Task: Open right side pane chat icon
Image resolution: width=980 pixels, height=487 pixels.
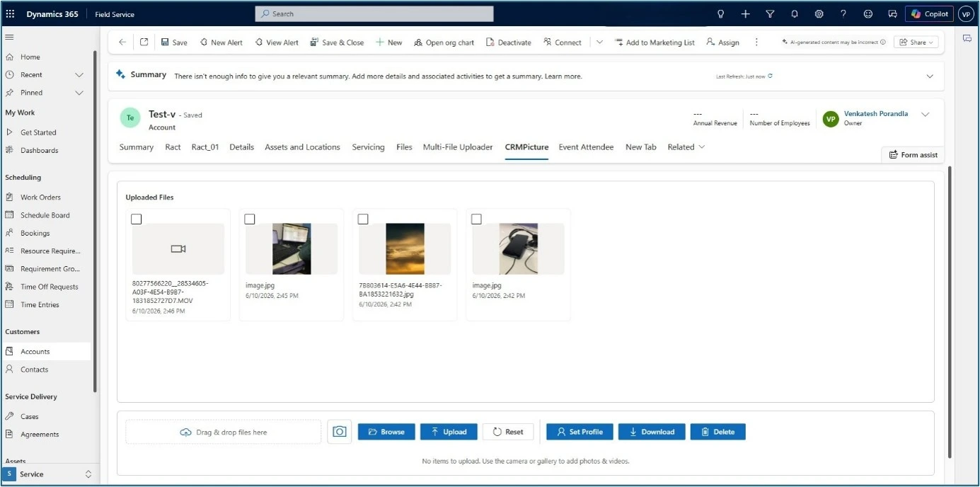Action: [967, 39]
